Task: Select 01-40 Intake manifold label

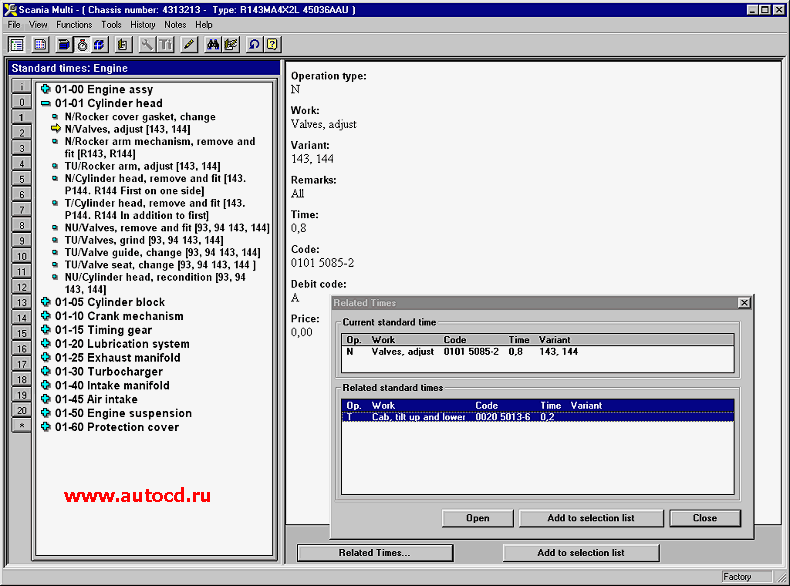Action: (112, 385)
